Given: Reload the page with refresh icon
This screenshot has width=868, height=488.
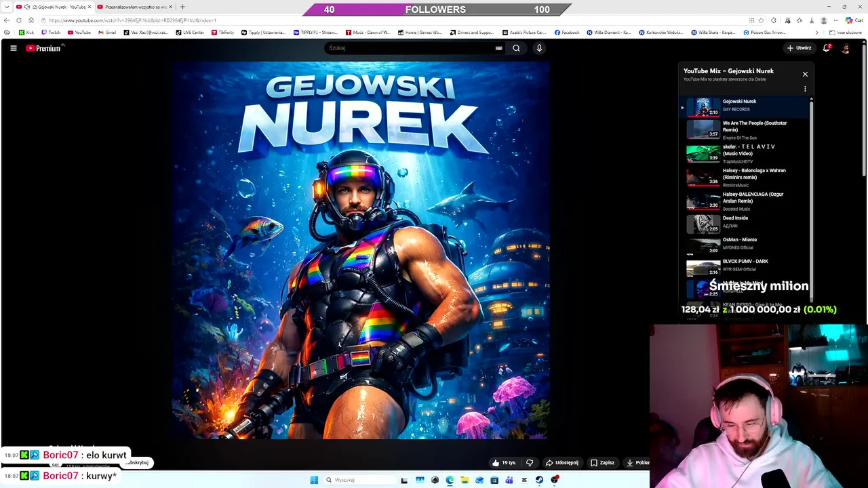Looking at the screenshot, I should click(x=19, y=20).
